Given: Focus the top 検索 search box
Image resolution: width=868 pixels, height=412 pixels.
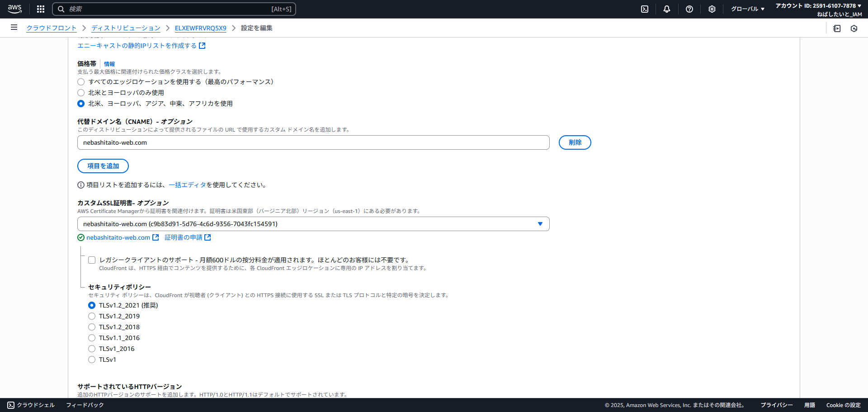Looking at the screenshot, I should pos(174,9).
